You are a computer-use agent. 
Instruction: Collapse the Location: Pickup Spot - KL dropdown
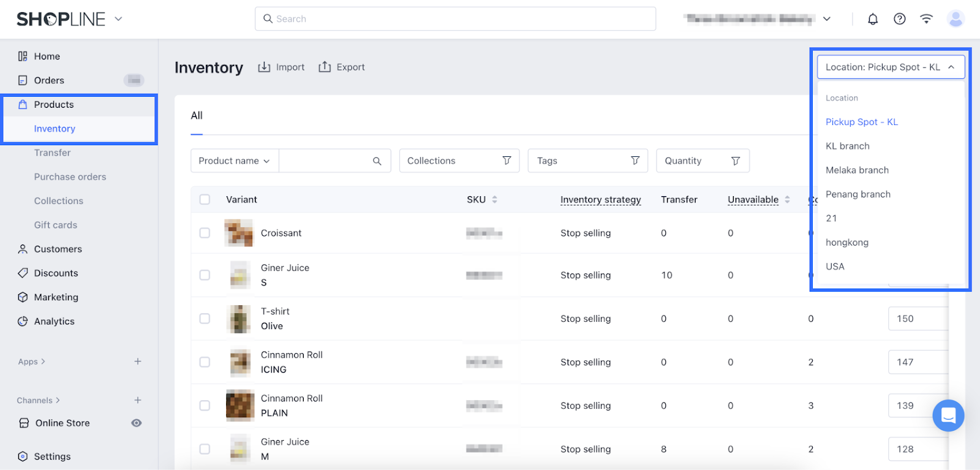[891, 67]
